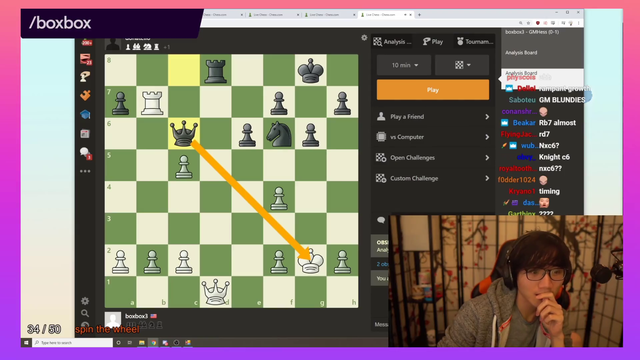640x360 pixels.
Task: Expand the Open Challenges option
Action: pos(433,158)
